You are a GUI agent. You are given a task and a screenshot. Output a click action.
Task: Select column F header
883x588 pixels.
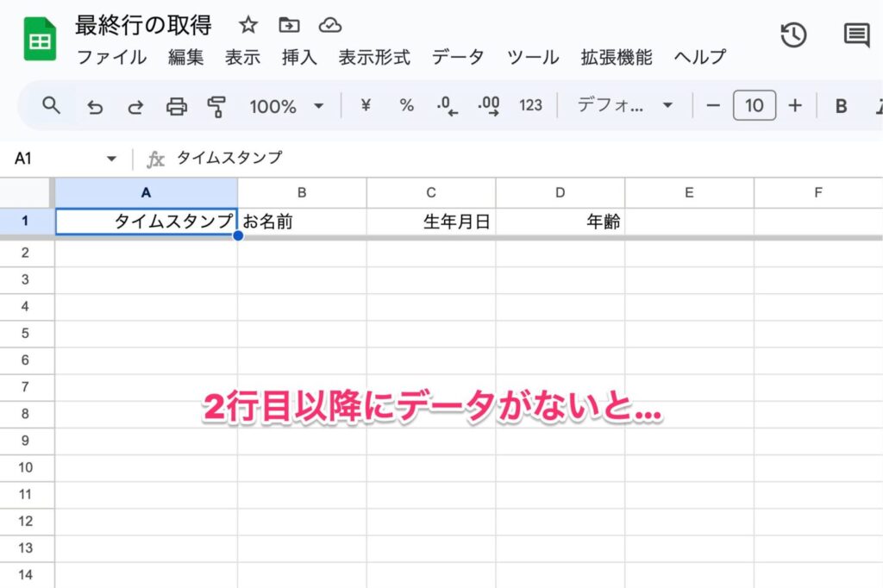[x=818, y=192]
